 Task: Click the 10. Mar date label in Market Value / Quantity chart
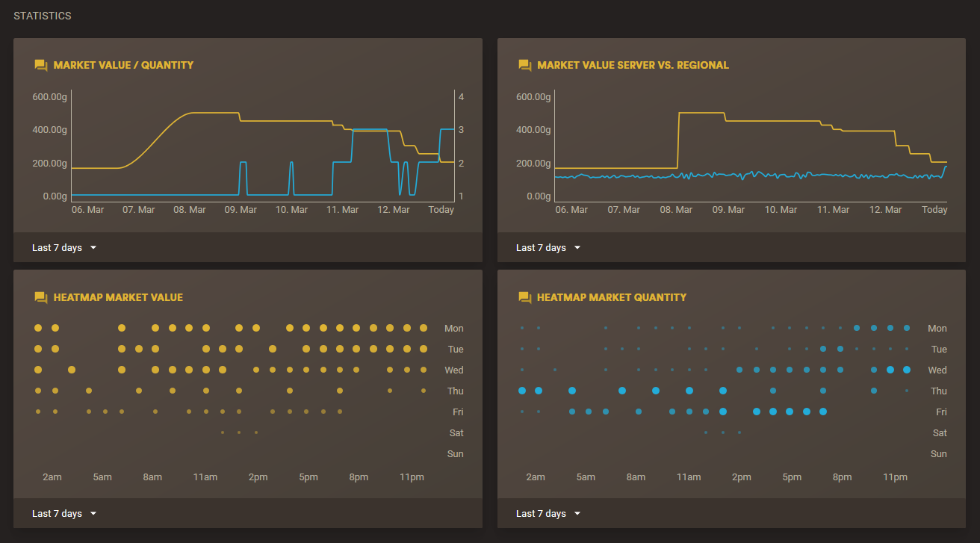tap(291, 210)
